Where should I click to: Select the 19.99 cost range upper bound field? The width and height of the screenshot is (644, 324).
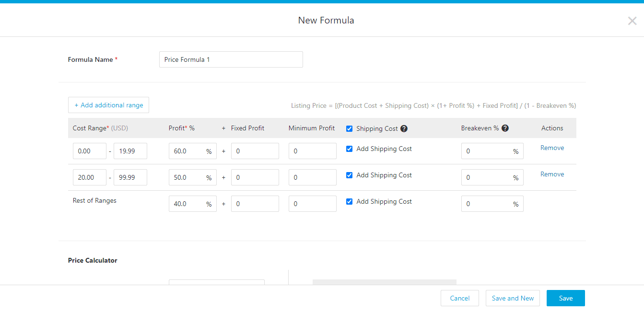(x=130, y=151)
